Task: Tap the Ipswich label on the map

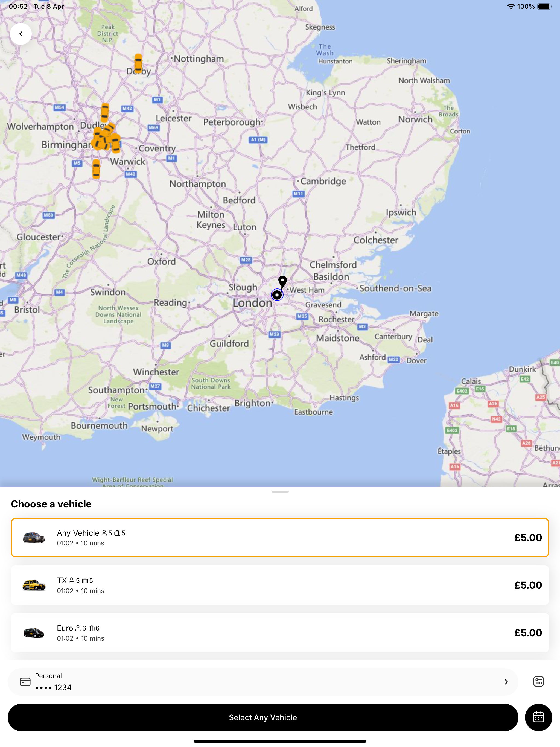Action: tap(401, 212)
